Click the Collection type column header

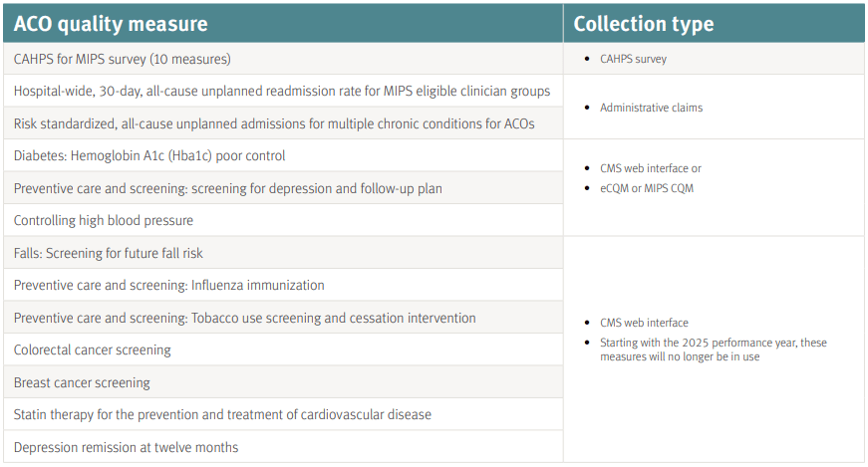[715, 23]
